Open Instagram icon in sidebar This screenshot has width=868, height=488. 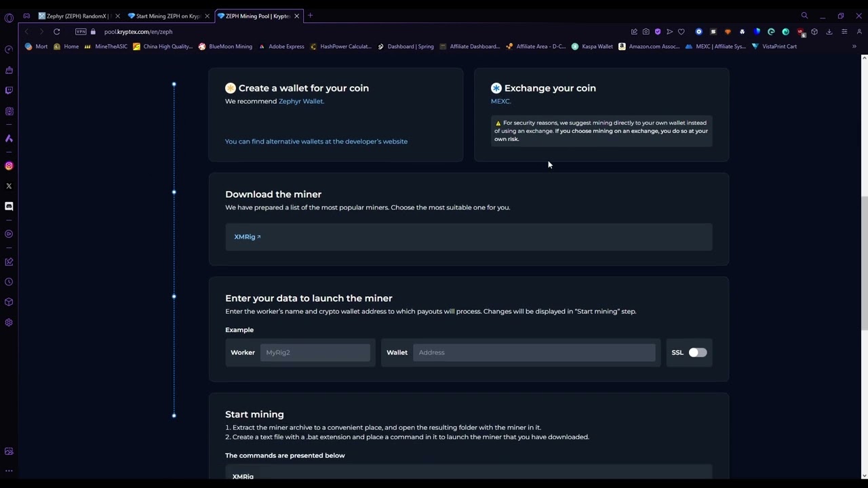9,165
